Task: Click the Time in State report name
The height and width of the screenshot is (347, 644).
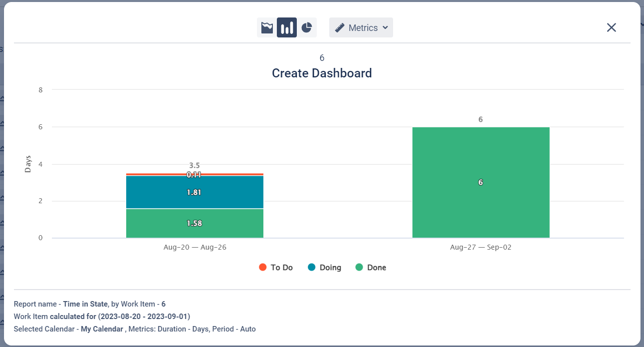Action: 85,304
